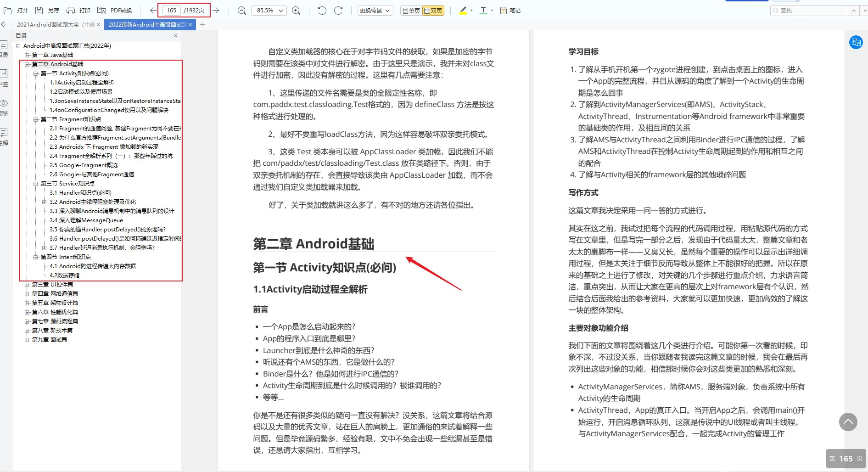Collapse the sidebar with the left arrow
Image resolution: width=868 pixels, height=472 pixels.
(3, 24)
